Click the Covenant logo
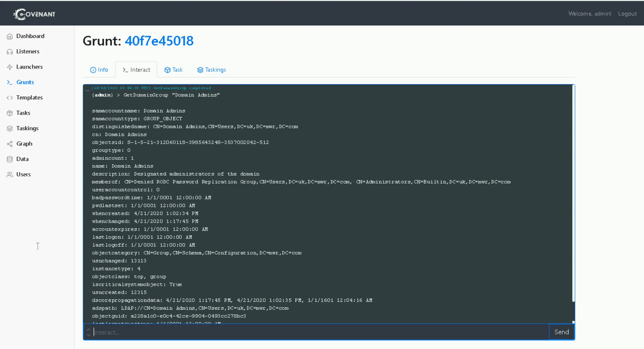The image size is (644, 349). [34, 14]
